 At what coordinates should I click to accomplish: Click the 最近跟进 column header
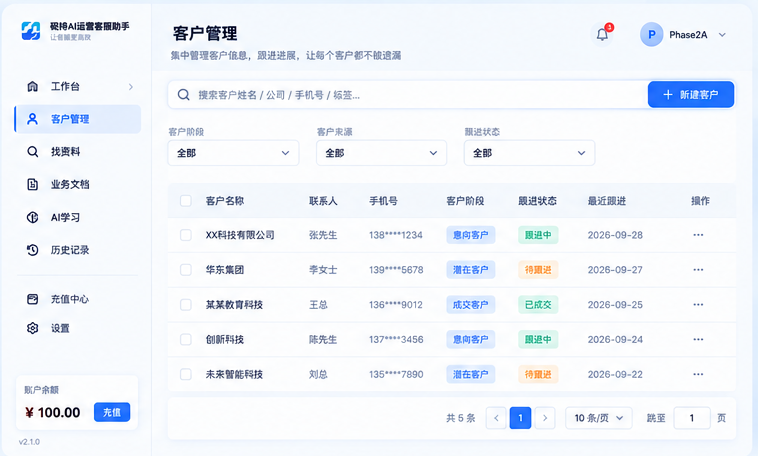pos(607,201)
